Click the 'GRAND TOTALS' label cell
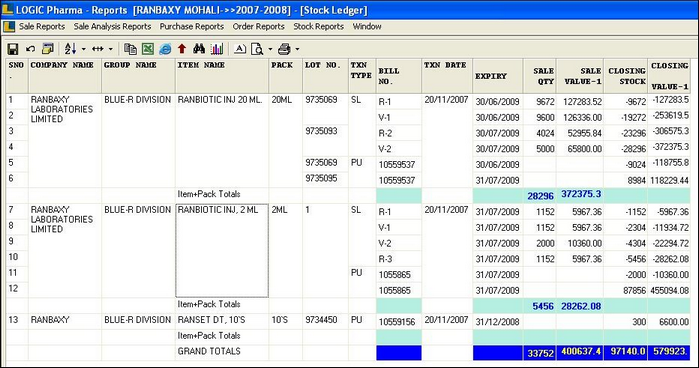 point(222,352)
